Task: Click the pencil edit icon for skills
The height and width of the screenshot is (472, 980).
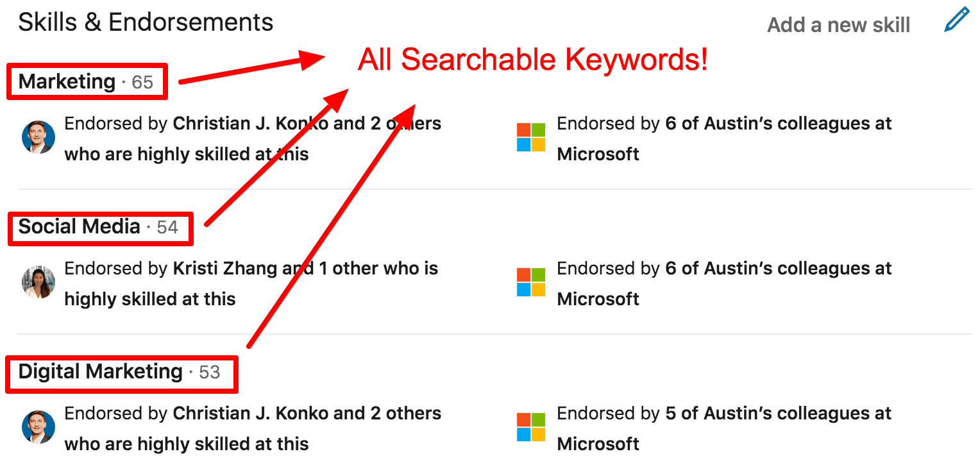Action: (x=957, y=21)
